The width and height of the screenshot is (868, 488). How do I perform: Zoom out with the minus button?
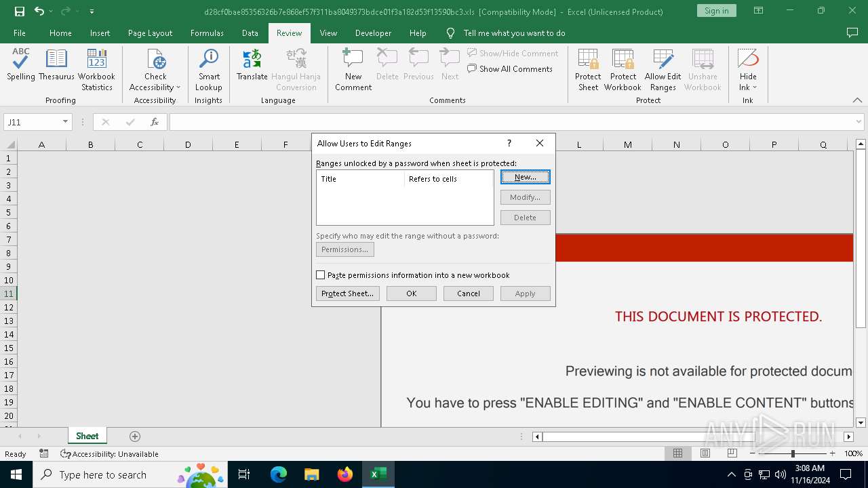pos(753,453)
